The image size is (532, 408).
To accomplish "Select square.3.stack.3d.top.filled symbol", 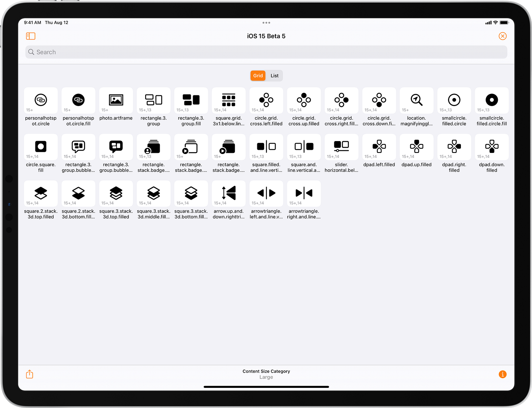I will tap(116, 194).
